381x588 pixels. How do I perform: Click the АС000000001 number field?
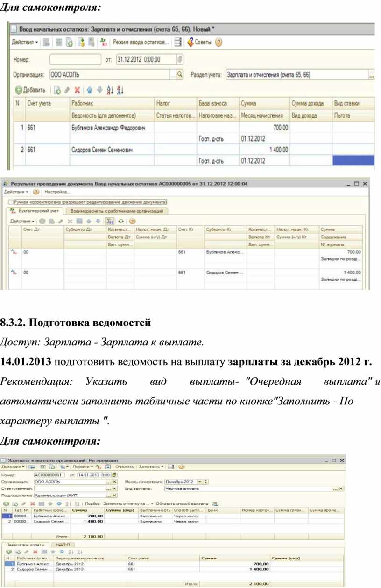pyautogui.click(x=50, y=475)
